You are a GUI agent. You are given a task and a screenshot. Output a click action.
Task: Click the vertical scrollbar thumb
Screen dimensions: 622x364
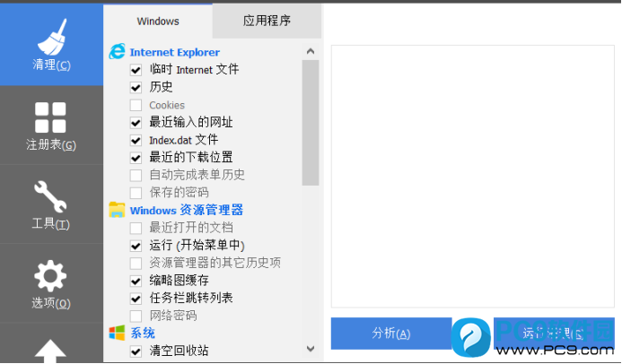[x=311, y=123]
